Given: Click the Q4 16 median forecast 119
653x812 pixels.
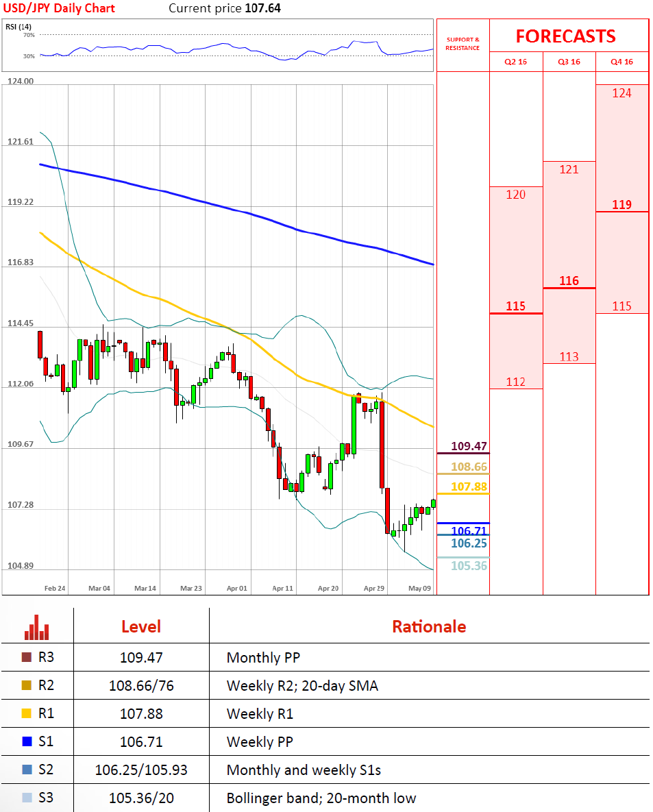Looking at the screenshot, I should pos(622,205).
